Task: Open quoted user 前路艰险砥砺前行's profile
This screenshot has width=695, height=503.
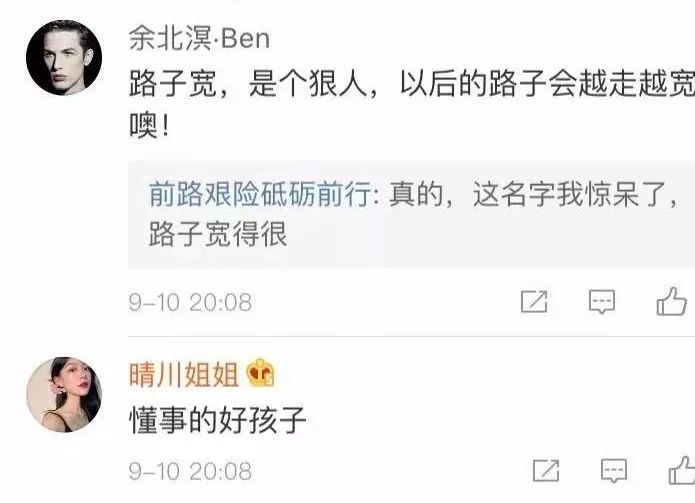Action: [260, 194]
